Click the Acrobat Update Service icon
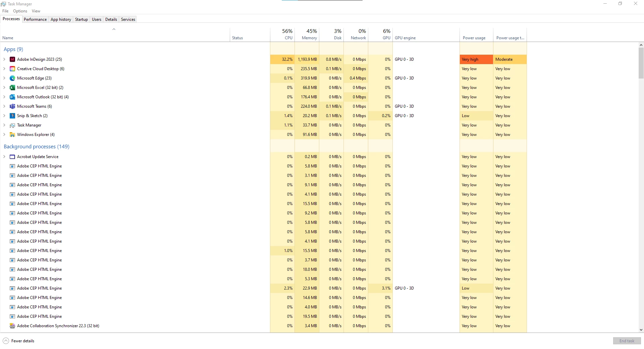This screenshot has height=349, width=644. 12,157
